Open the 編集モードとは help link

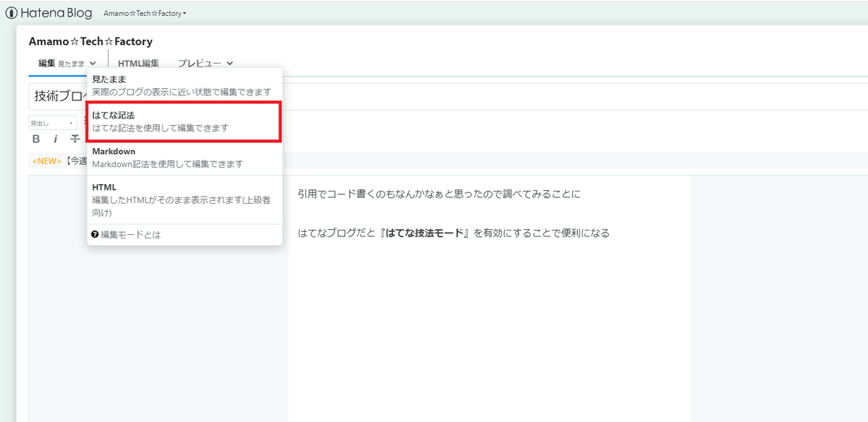point(130,234)
